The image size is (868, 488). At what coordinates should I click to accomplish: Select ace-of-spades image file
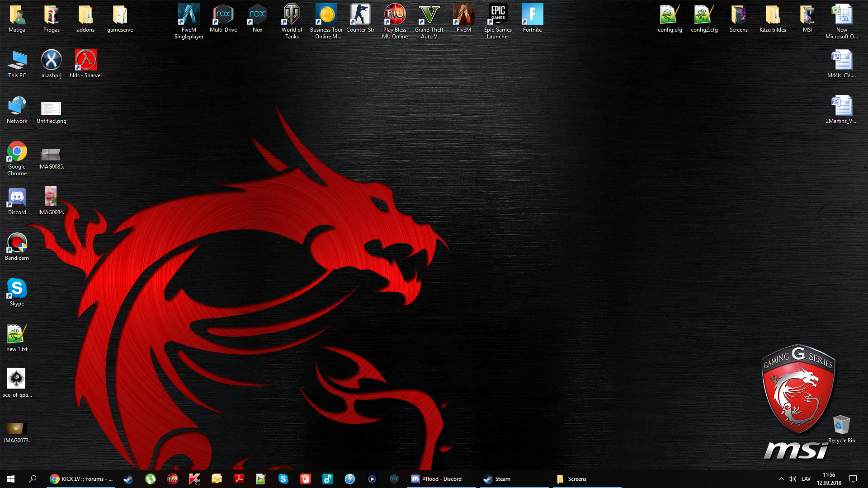coord(17,384)
